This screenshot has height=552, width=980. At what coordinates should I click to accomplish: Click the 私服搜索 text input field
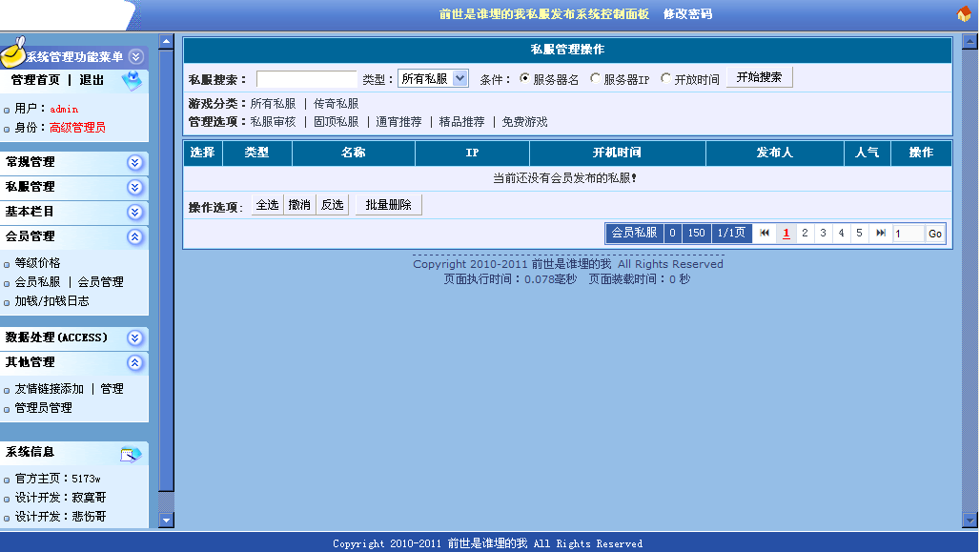(306, 79)
